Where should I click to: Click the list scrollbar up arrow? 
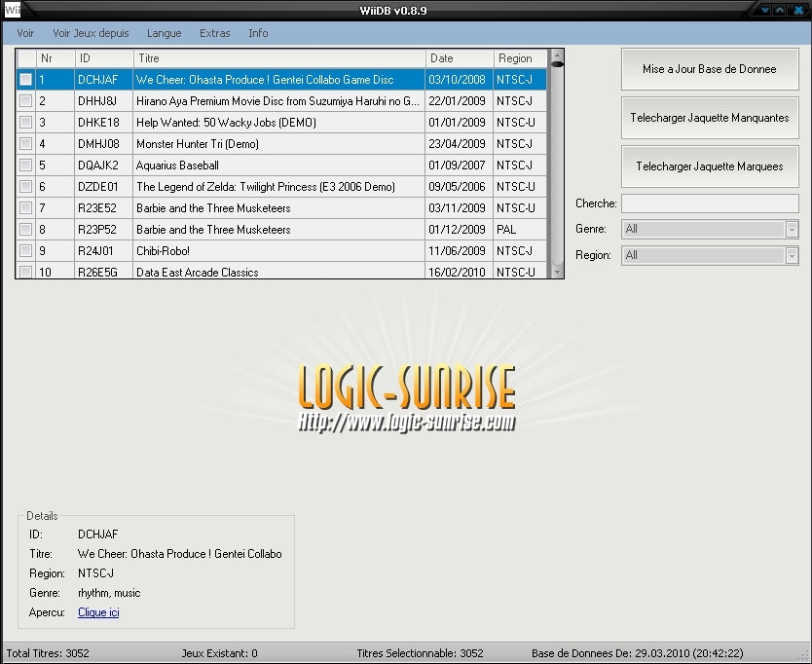coord(557,55)
